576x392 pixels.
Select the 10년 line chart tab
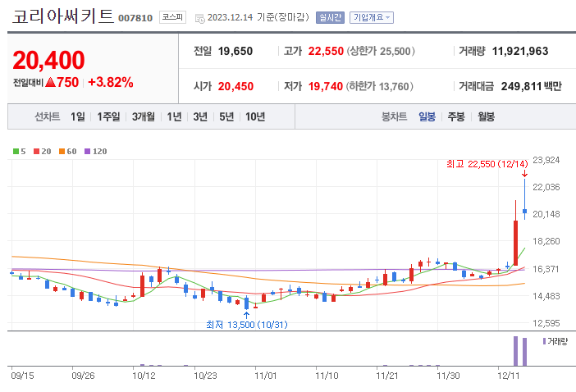pyautogui.click(x=255, y=116)
